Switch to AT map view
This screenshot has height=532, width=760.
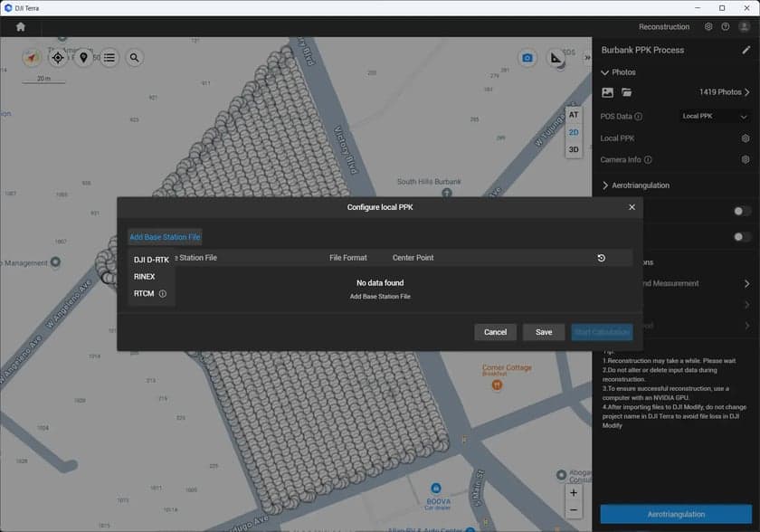[x=572, y=114]
